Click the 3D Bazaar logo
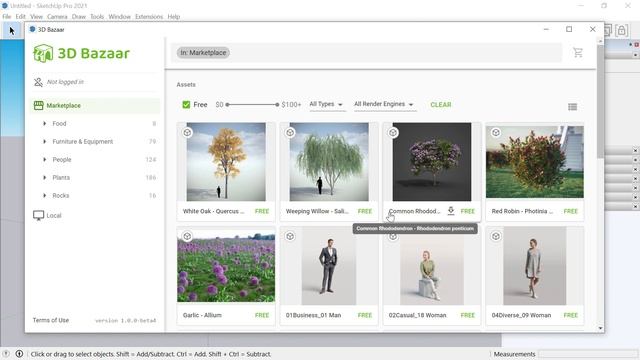 (x=81, y=53)
